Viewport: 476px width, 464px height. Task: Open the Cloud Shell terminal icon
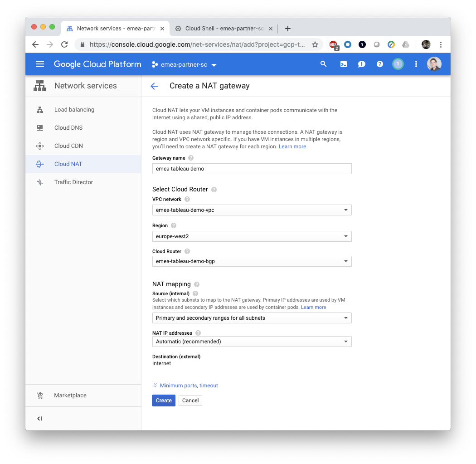pos(343,64)
